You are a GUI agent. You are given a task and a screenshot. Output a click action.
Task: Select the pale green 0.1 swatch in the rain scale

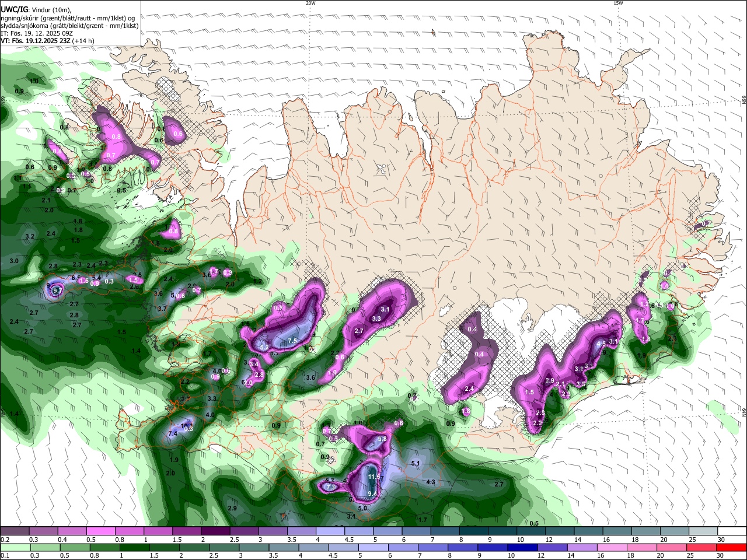coord(15,547)
